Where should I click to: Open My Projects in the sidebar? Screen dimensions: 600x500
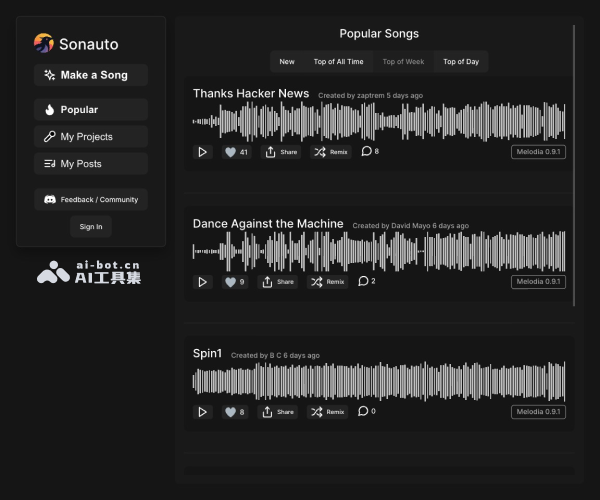(x=91, y=137)
